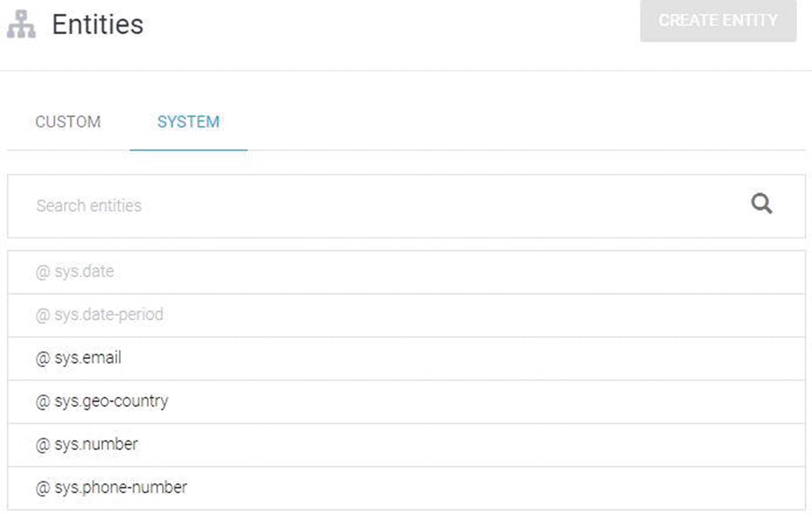Viewport: 812px width, 514px height.
Task: Click the @ symbol beside sys.date-period
Action: pyautogui.click(x=43, y=315)
